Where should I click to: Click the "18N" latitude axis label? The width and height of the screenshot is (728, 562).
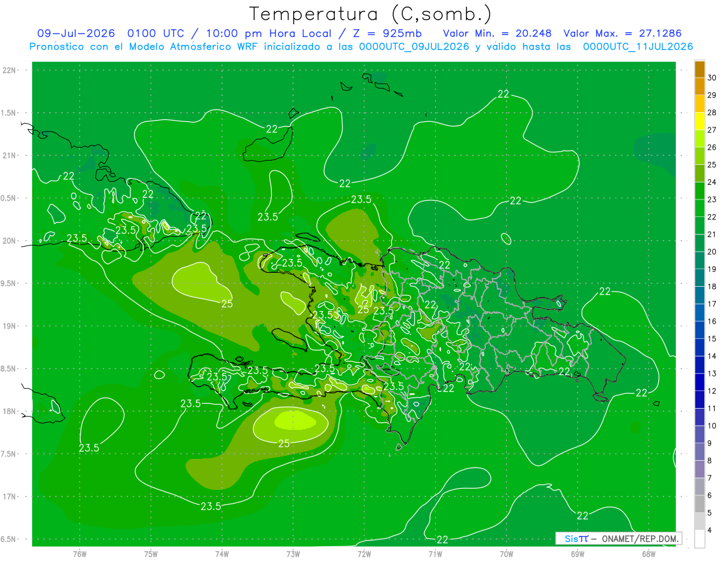tap(9, 411)
